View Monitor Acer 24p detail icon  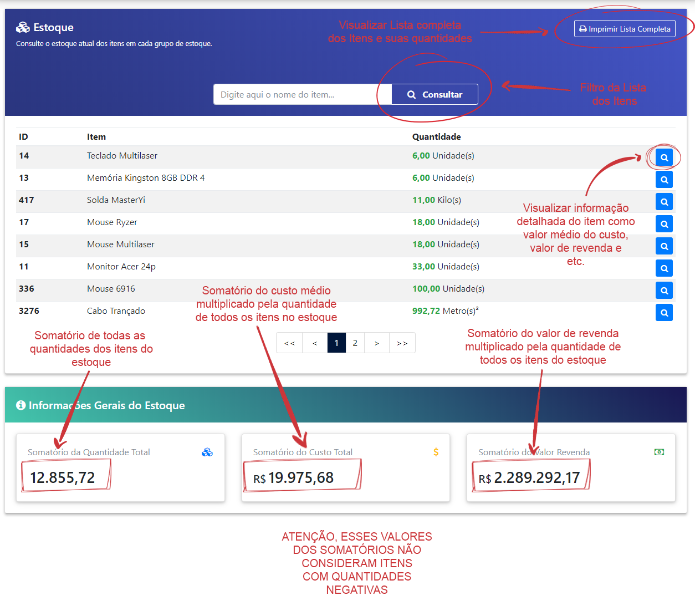[664, 268]
